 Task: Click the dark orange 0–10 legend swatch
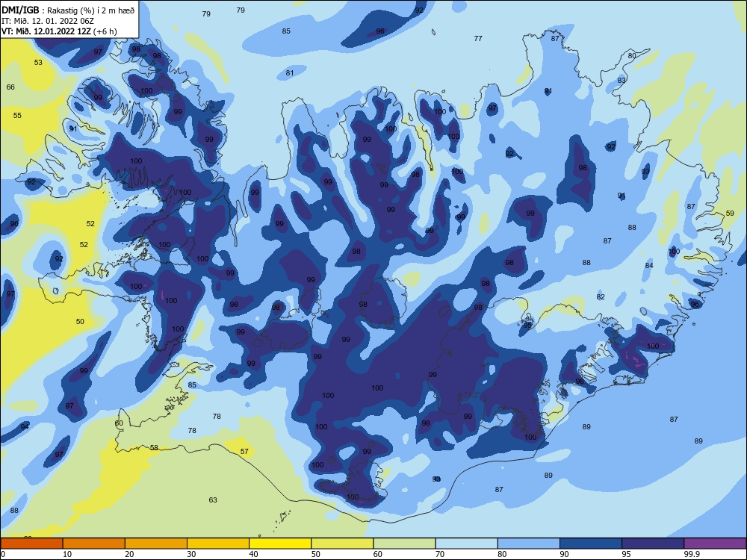(x=31, y=544)
